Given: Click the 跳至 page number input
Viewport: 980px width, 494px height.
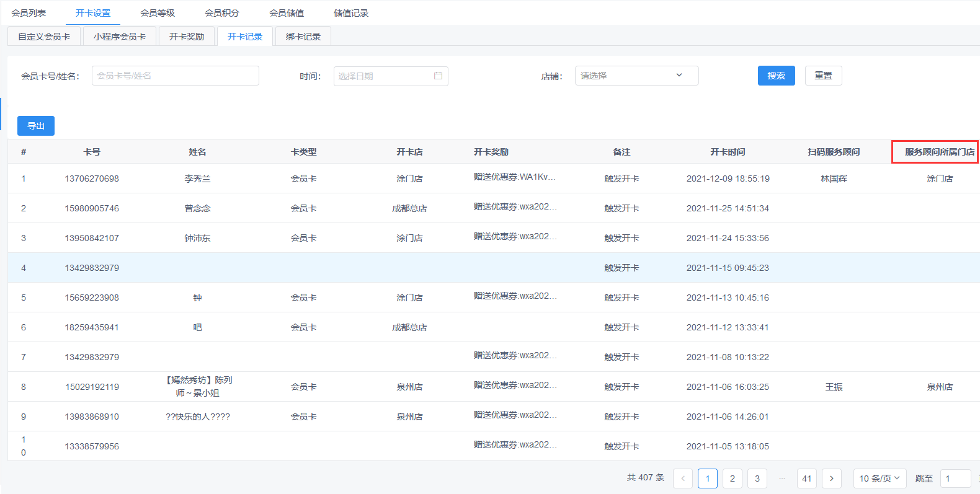Looking at the screenshot, I should coord(955,479).
